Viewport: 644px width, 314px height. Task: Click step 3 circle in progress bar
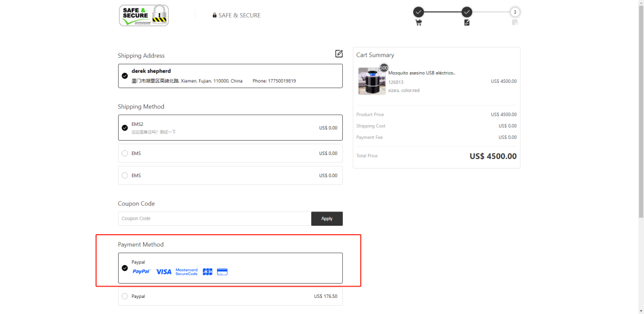tap(515, 12)
